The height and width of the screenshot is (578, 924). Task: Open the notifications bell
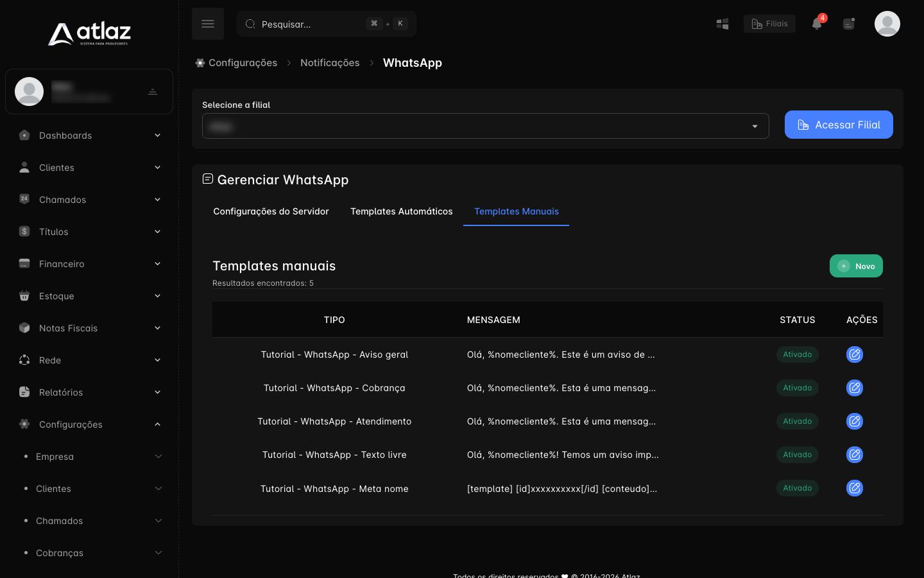[x=817, y=24]
